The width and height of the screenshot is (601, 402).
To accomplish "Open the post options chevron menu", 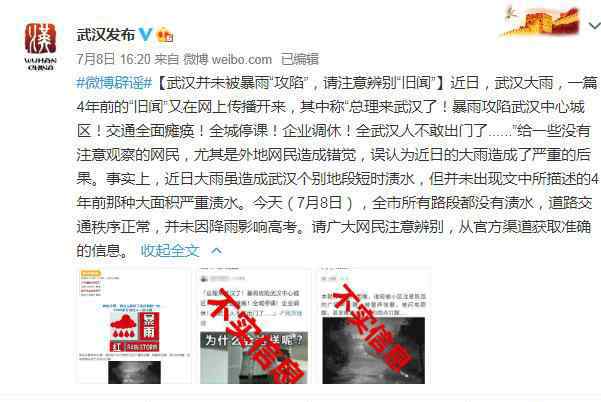I will 594,26.
